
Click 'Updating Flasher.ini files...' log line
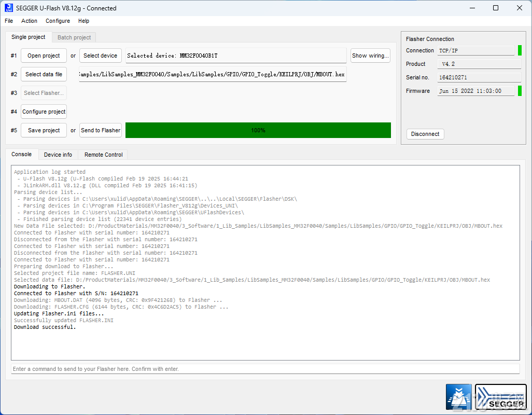(x=59, y=314)
